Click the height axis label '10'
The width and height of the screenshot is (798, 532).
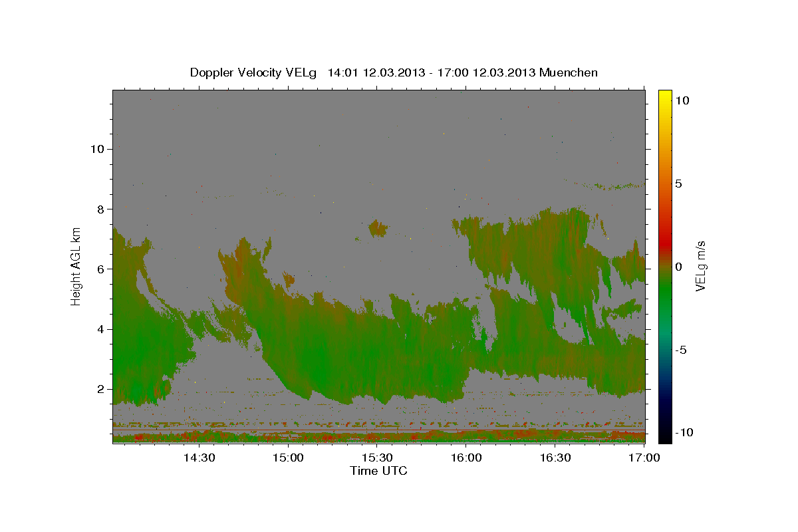97,149
